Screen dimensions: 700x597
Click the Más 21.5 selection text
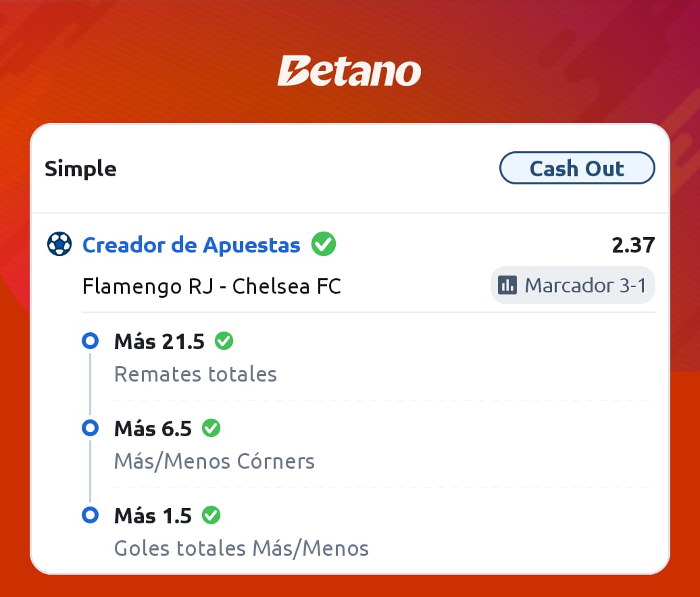click(159, 342)
